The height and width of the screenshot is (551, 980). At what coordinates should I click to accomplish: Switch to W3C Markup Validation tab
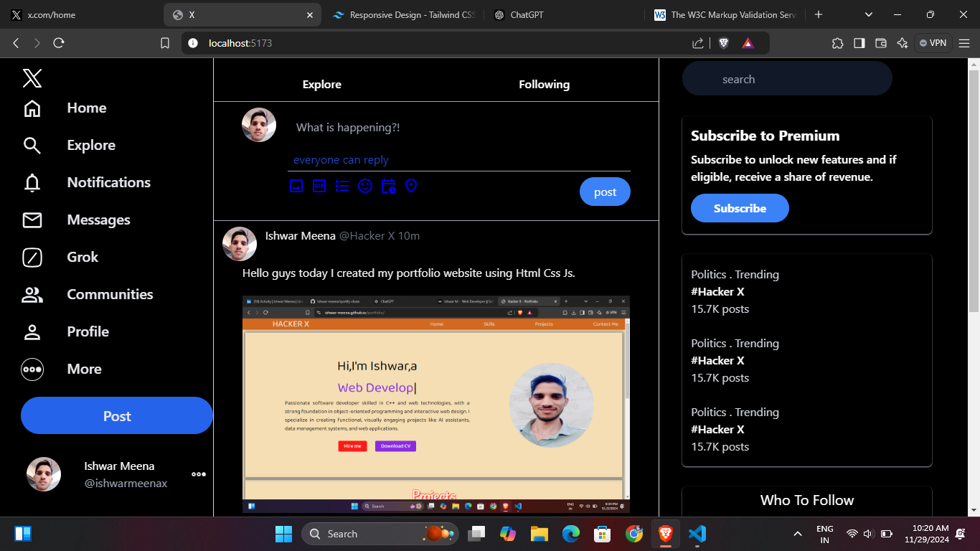pyautogui.click(x=726, y=14)
